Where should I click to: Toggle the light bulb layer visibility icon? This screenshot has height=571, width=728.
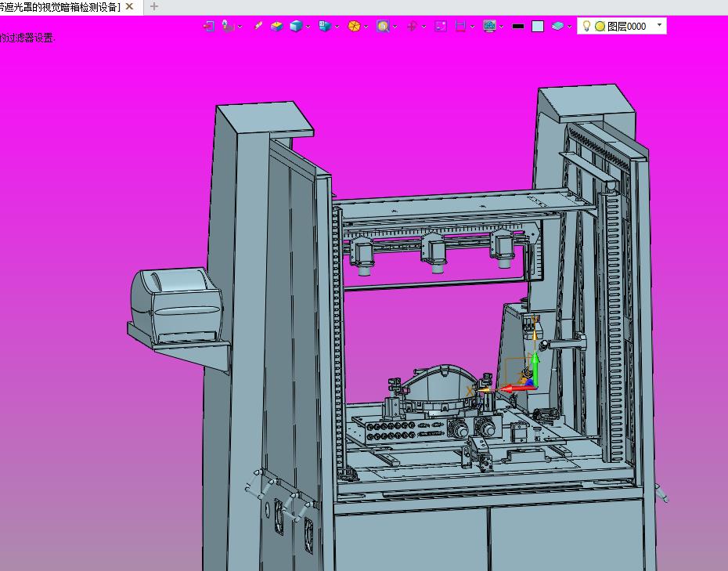586,26
